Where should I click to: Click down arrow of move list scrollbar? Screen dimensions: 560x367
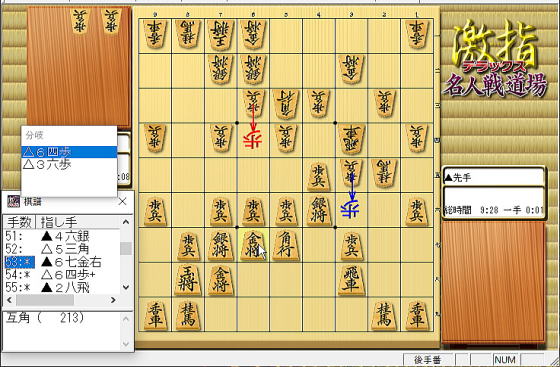point(126,287)
